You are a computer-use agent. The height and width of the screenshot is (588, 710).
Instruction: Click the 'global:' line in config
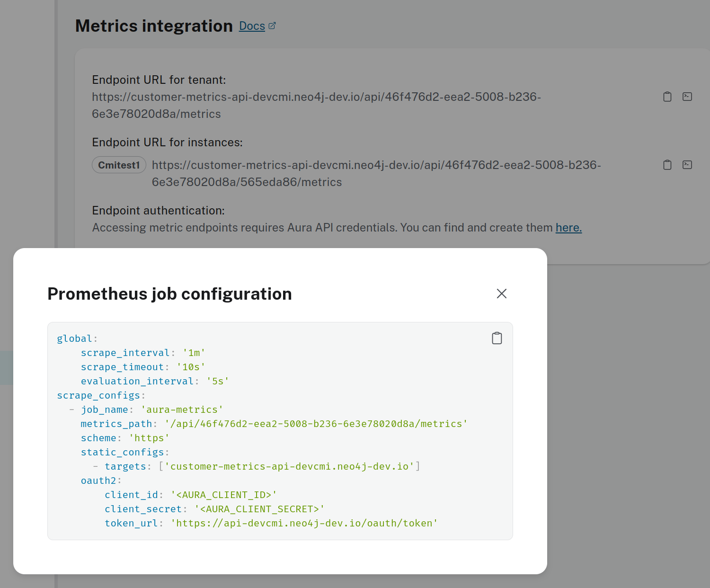click(77, 339)
